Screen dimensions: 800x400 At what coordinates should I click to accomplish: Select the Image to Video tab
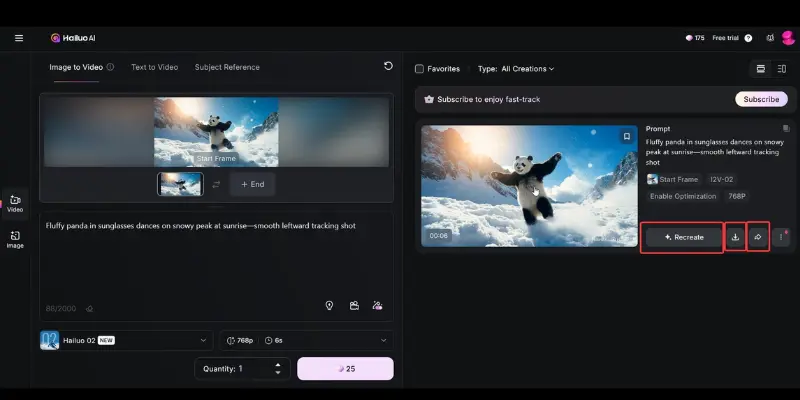click(x=76, y=67)
